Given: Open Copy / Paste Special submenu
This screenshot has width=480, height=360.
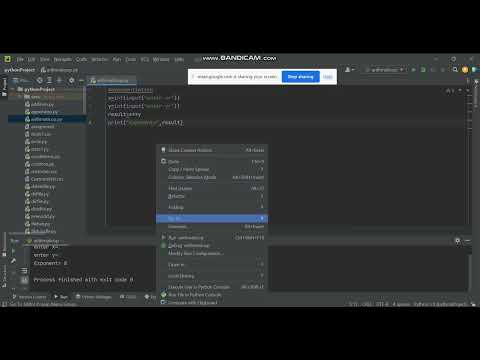Looking at the screenshot, I should click(212, 169).
